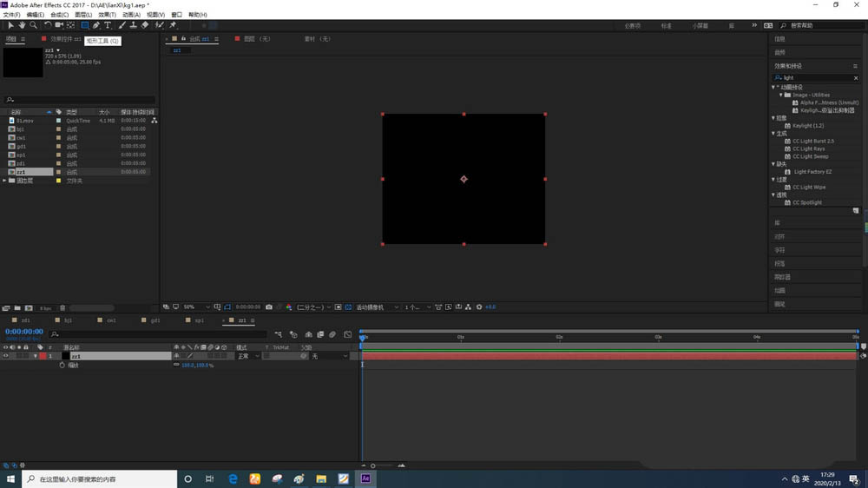Screen dimensions: 868x488
Task: Select the Keylight (1.2) effect
Action: click(x=808, y=126)
